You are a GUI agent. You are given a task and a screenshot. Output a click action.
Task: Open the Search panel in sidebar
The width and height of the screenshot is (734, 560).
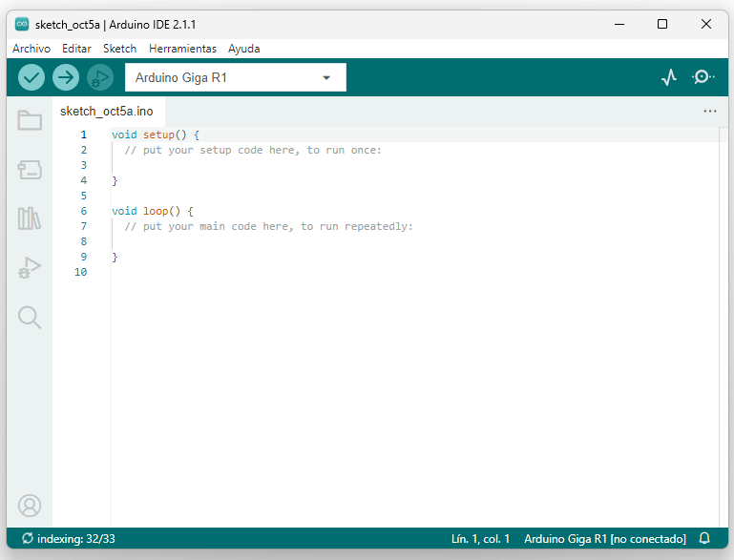(30, 318)
